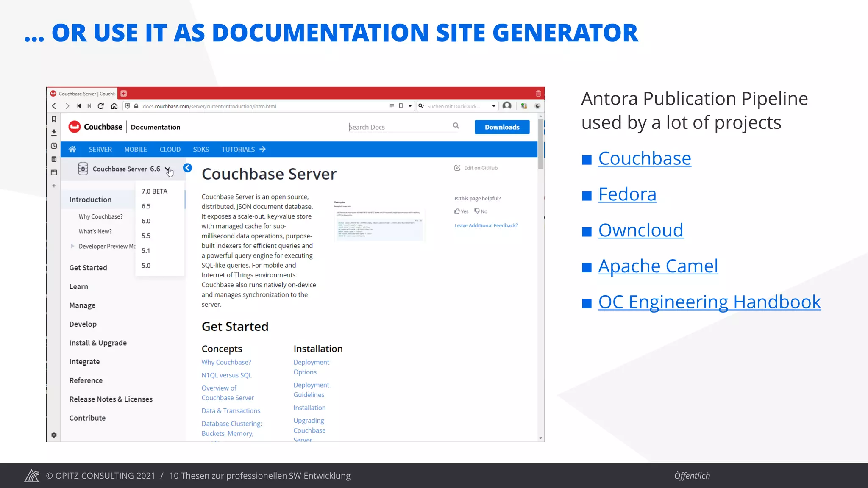Vote No thumbs down for helpful
868x488 pixels.
[481, 211]
